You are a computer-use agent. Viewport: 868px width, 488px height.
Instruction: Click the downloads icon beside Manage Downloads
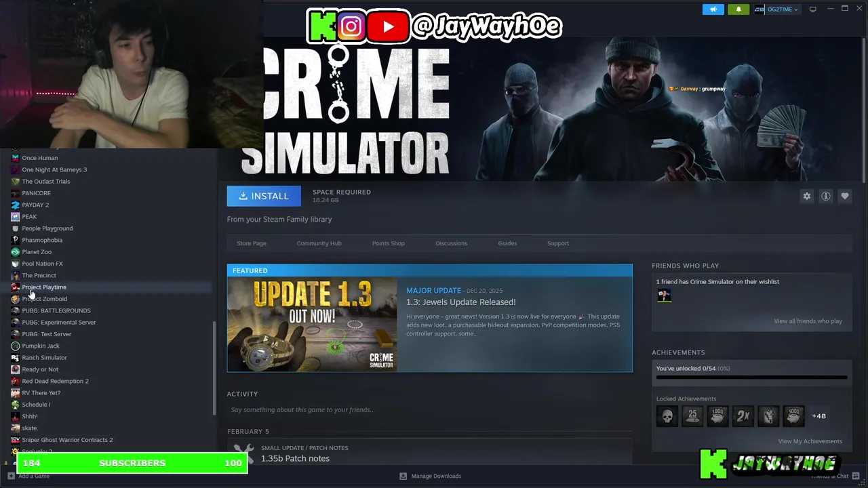point(403,476)
